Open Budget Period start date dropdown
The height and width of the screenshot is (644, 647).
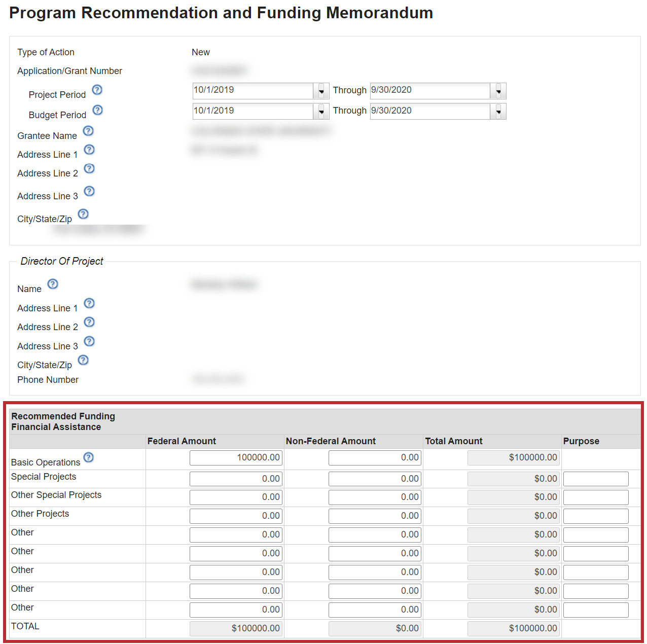pos(321,112)
